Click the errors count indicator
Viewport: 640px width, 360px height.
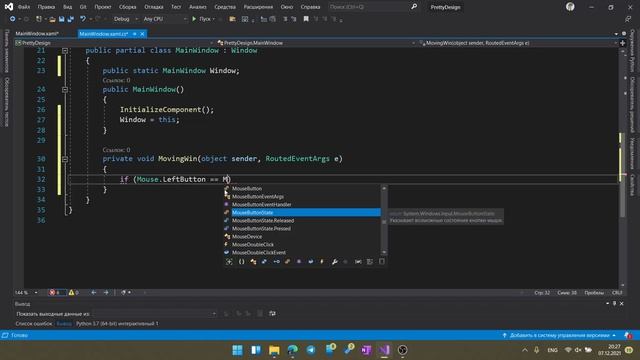pyautogui.click(x=56, y=293)
